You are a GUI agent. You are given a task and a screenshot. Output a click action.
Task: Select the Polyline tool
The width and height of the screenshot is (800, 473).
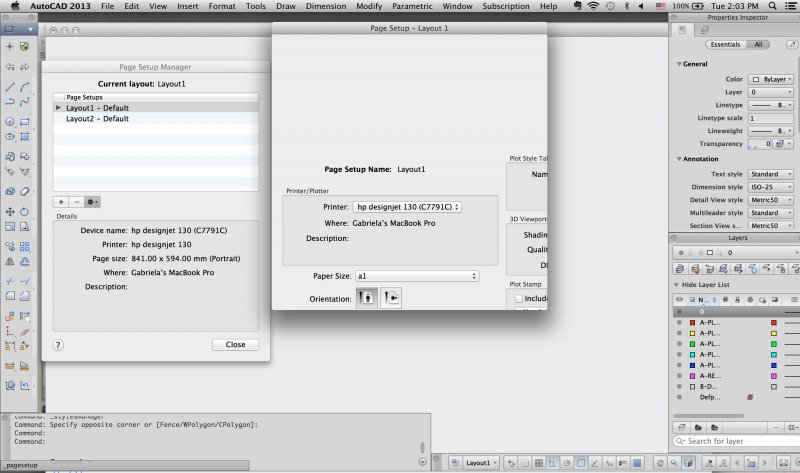click(x=10, y=102)
